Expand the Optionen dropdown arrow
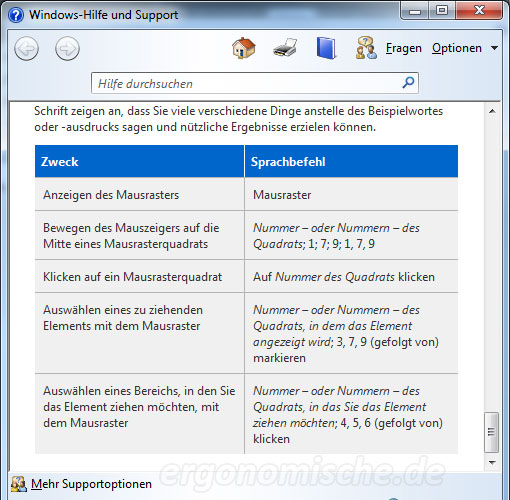 (494, 48)
